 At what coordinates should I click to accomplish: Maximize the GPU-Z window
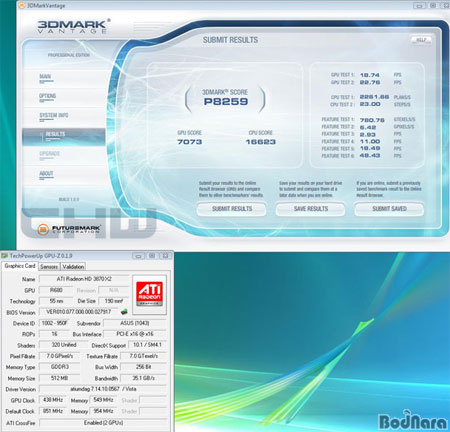pos(152,256)
